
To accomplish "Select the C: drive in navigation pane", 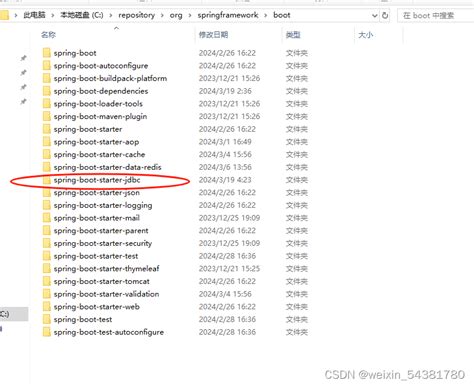I will coord(14,314).
